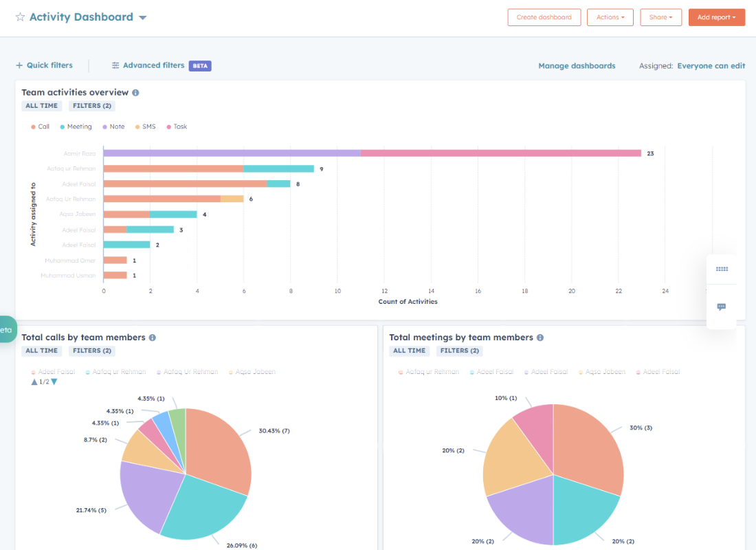Click the down arrow on legend page 1/2

pyautogui.click(x=54, y=380)
